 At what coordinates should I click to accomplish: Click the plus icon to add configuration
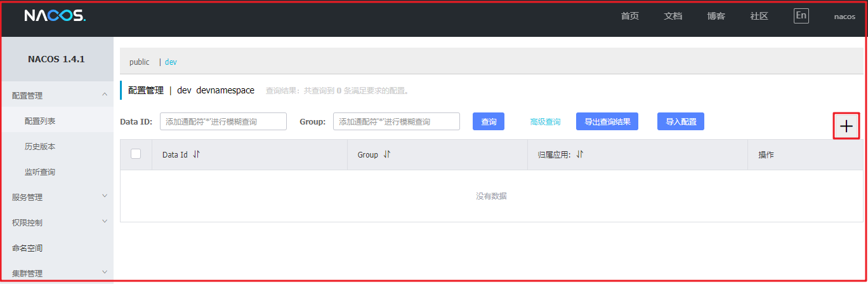(x=846, y=126)
